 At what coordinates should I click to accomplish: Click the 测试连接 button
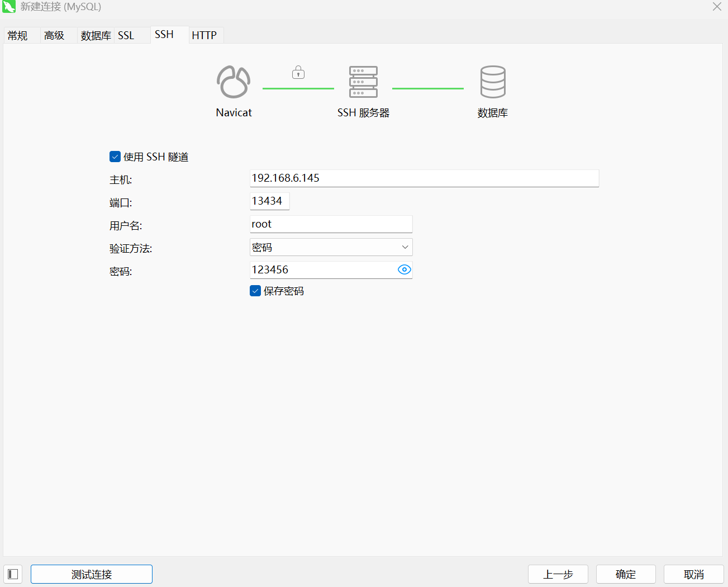pyautogui.click(x=92, y=574)
